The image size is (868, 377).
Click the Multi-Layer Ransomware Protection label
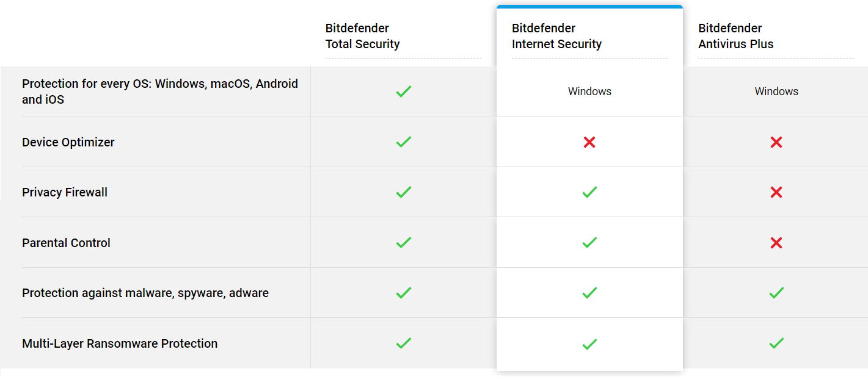[x=120, y=343]
